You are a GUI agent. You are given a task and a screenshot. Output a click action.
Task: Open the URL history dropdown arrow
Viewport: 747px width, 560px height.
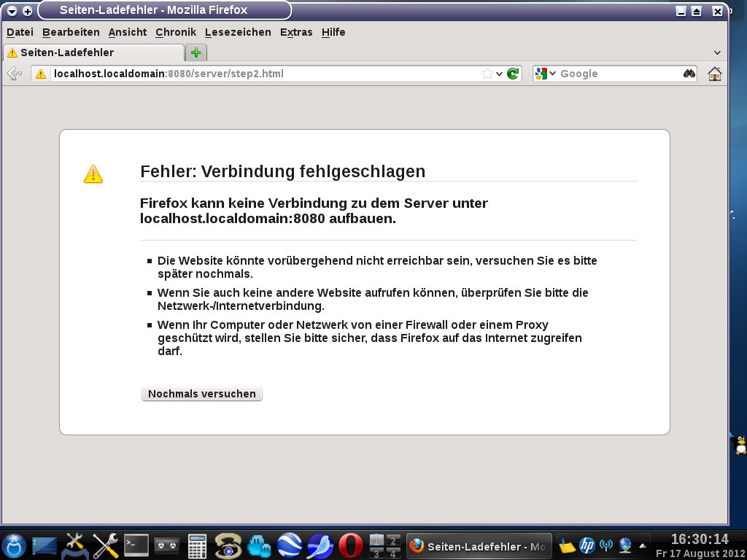tap(499, 74)
